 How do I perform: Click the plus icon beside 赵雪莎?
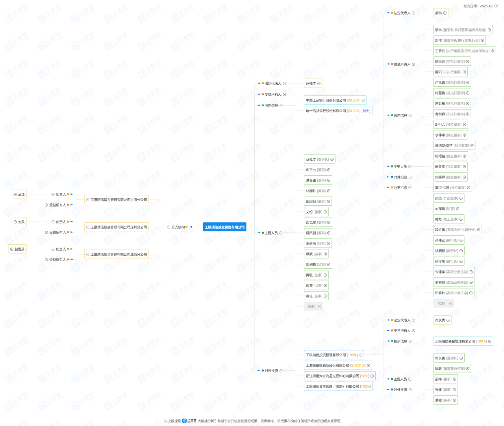point(12,249)
